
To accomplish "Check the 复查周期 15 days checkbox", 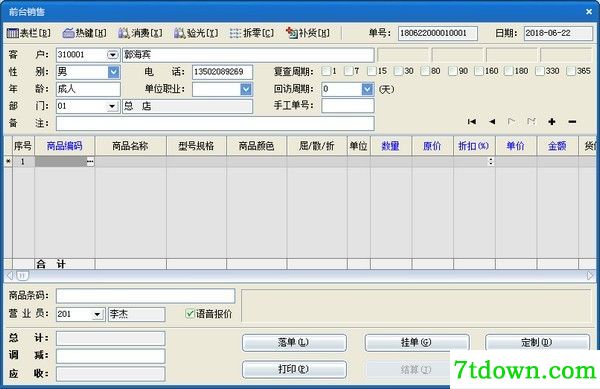I will click(372, 71).
